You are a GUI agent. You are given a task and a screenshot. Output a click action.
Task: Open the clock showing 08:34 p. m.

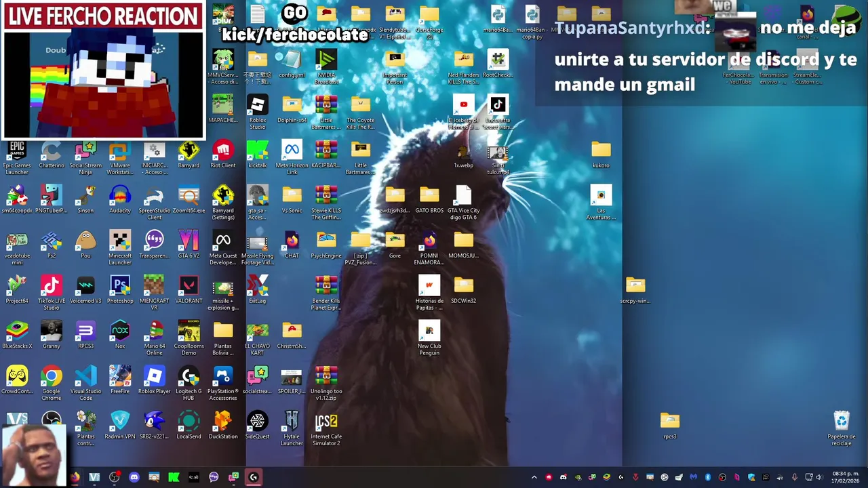pyautogui.click(x=846, y=477)
